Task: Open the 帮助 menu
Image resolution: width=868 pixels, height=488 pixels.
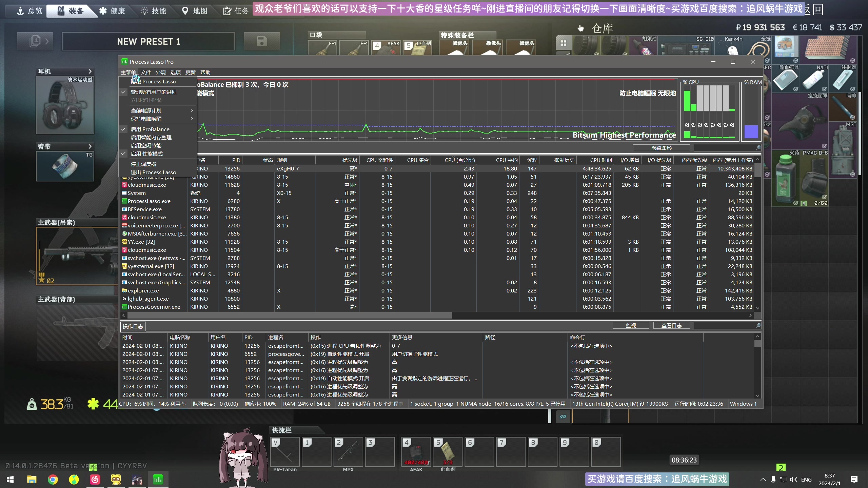Action: point(205,72)
